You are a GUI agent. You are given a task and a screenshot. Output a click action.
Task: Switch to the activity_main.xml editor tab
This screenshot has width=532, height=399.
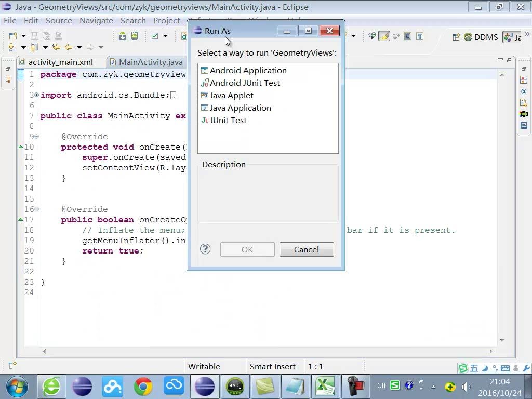pyautogui.click(x=60, y=62)
